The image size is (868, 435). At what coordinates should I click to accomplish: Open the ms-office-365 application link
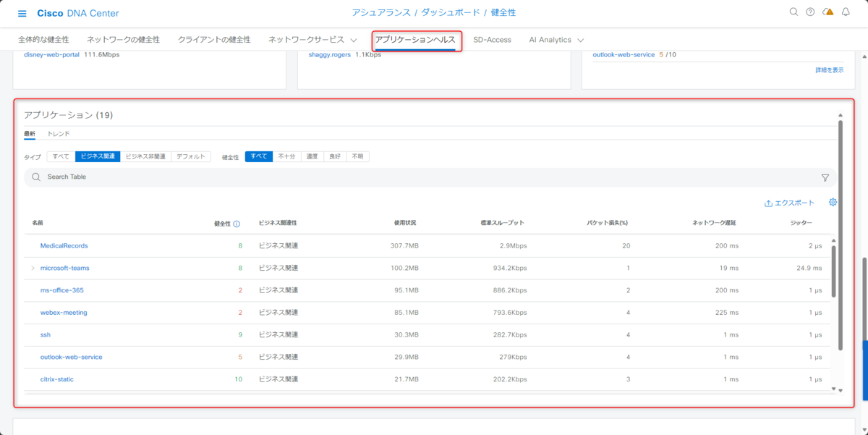61,291
